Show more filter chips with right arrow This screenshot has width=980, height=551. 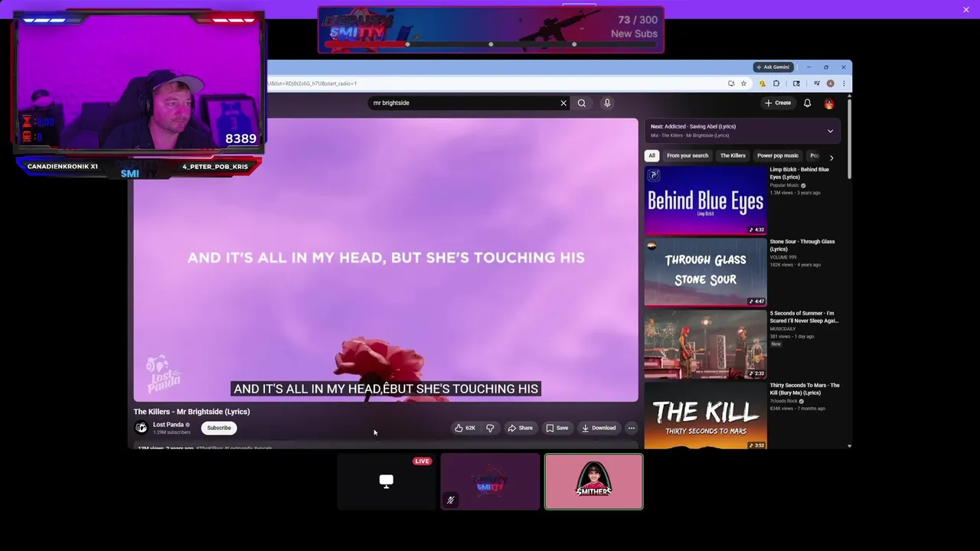tap(831, 157)
